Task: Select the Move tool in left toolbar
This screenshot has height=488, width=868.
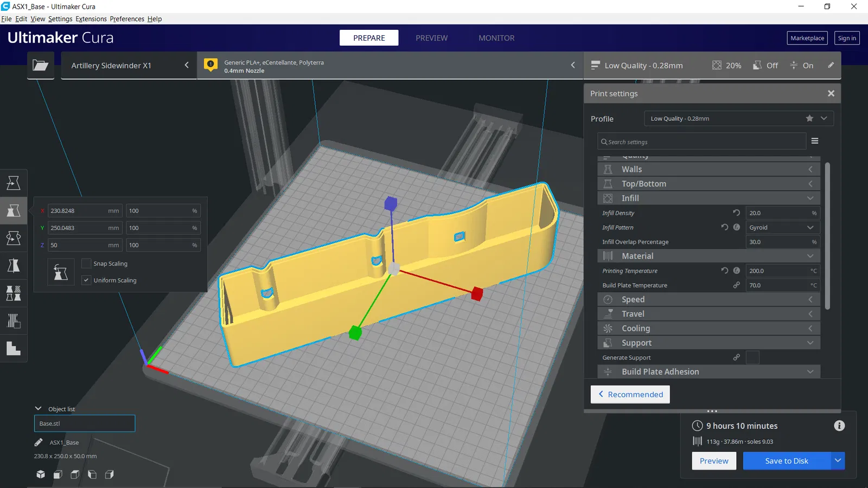Action: (x=14, y=183)
